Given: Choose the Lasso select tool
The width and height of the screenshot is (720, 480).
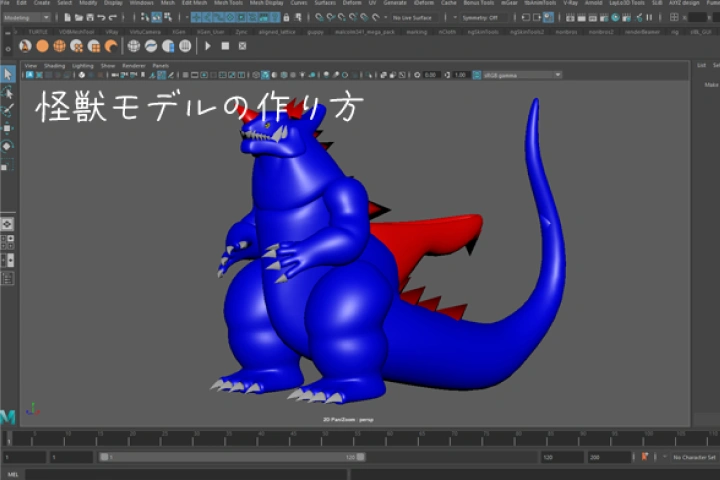Looking at the screenshot, I should (x=8, y=92).
